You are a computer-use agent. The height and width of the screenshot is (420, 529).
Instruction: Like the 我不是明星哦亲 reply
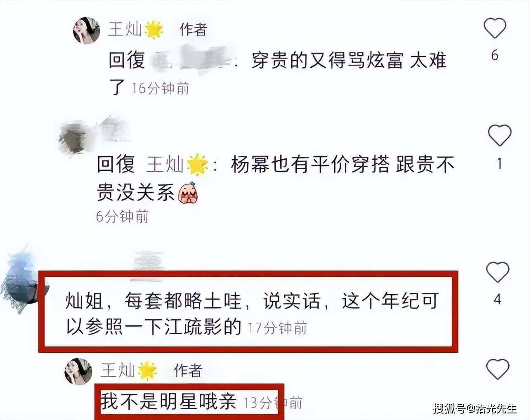tap(498, 369)
